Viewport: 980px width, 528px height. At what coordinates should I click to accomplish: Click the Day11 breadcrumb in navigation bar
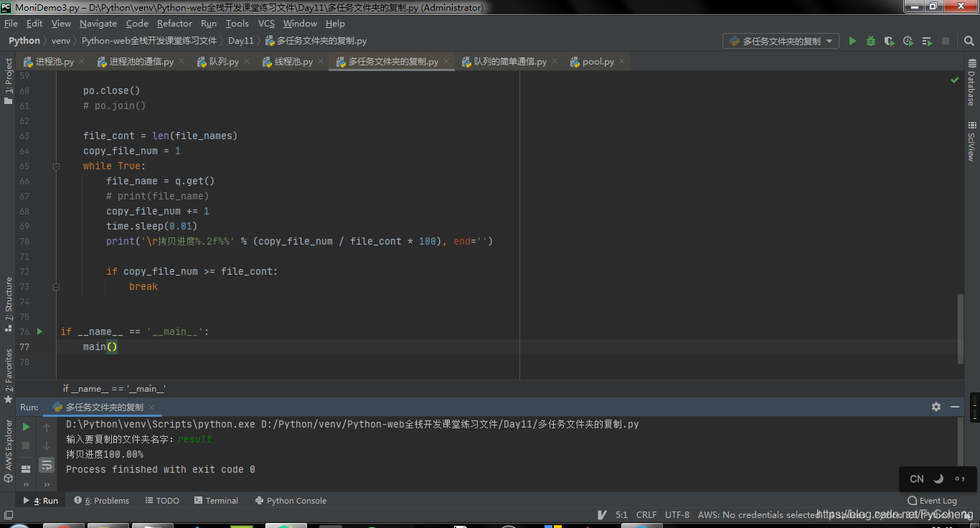point(241,41)
